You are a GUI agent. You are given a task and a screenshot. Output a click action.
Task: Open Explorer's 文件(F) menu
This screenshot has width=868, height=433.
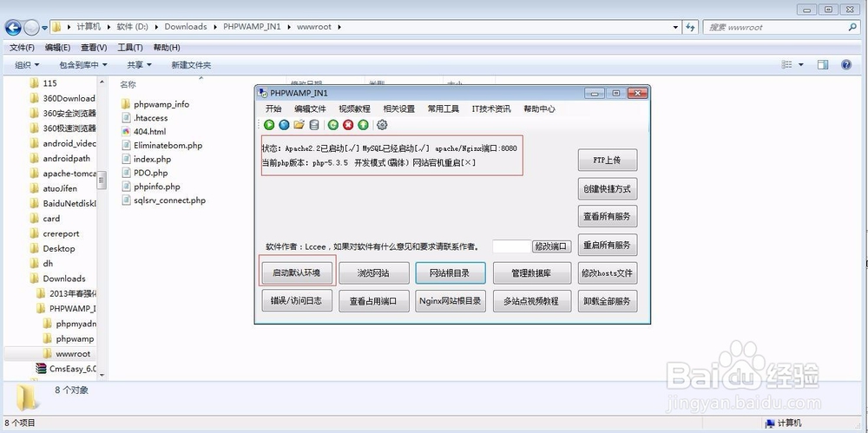(23, 48)
